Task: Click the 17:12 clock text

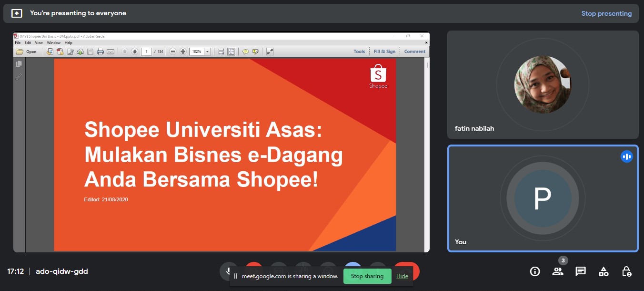Action: (x=15, y=271)
